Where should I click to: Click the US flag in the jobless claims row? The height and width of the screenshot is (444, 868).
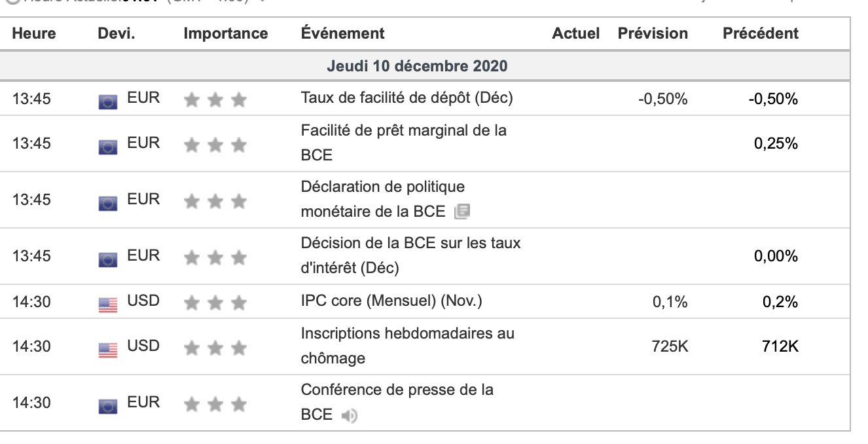tap(108, 349)
